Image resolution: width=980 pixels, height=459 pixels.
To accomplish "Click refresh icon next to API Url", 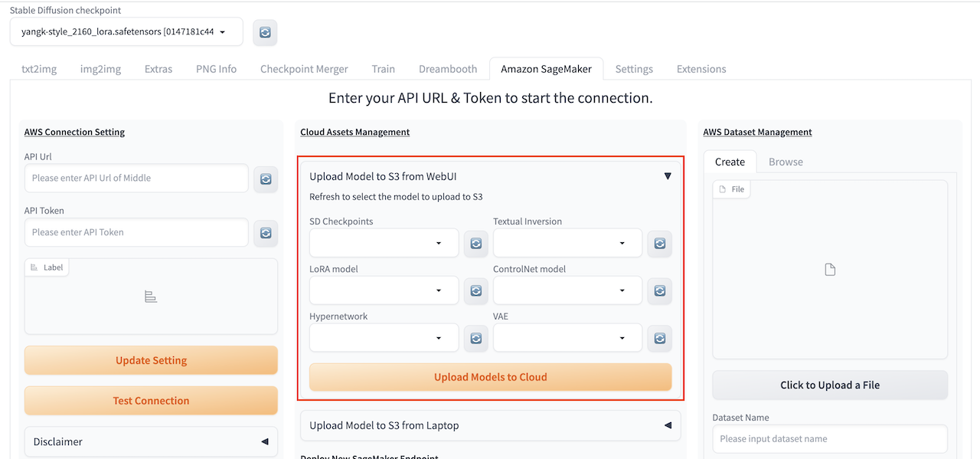I will click(x=266, y=179).
